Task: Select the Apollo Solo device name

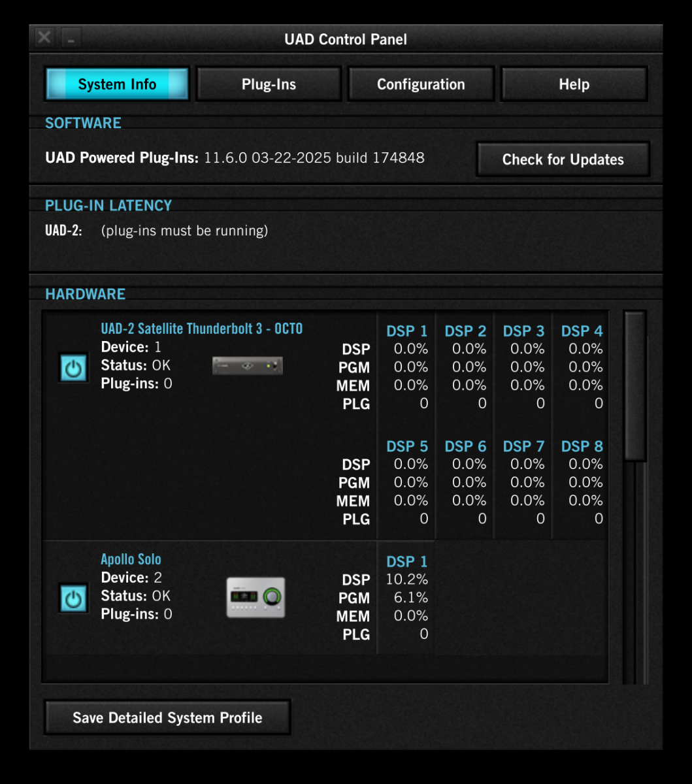Action: tap(131, 559)
